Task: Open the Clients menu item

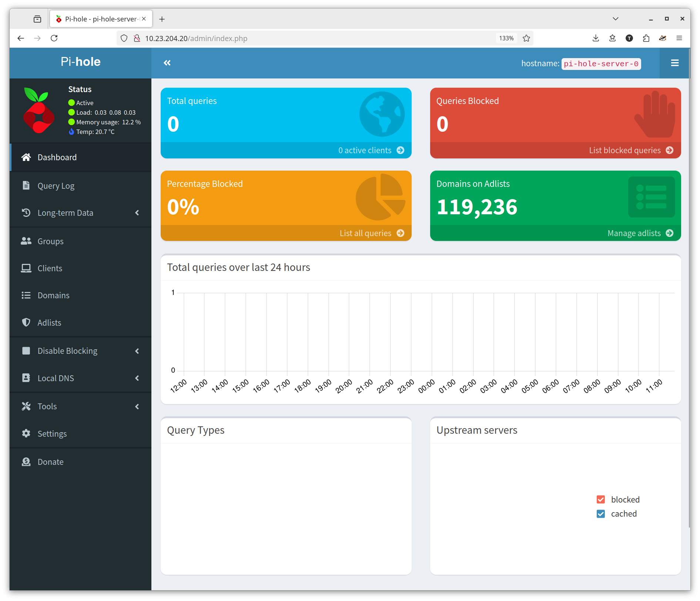Action: [x=80, y=268]
